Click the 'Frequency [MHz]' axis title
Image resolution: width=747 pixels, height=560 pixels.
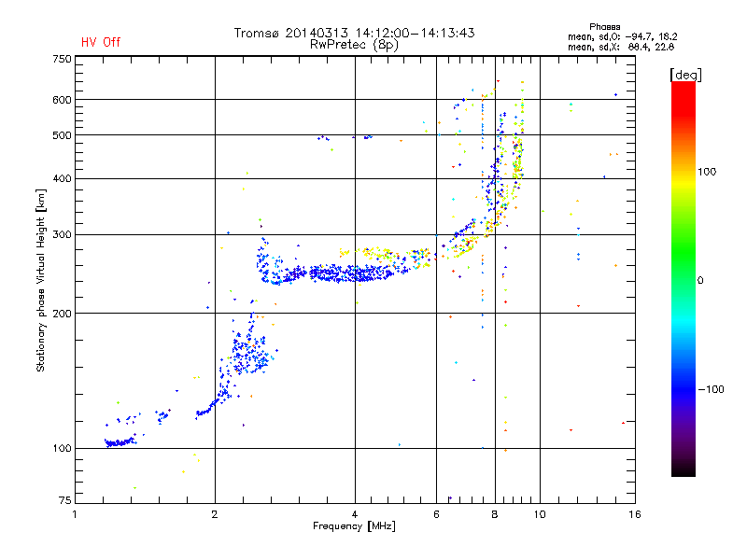(x=354, y=526)
